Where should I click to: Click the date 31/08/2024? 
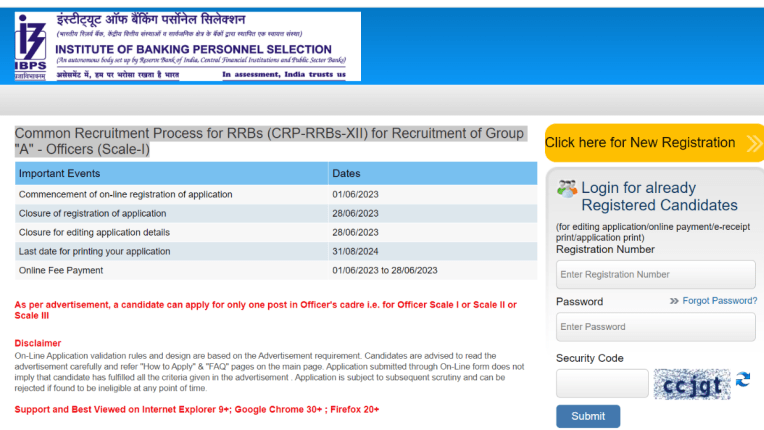coord(355,251)
